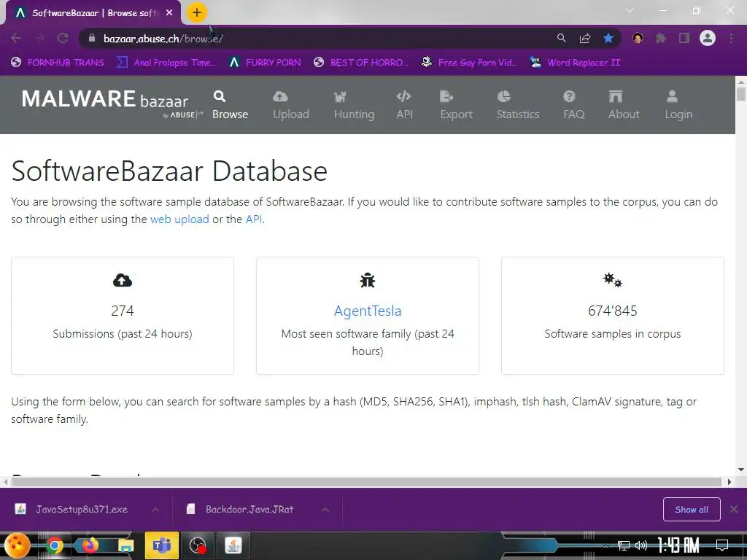This screenshot has width=747, height=560.
Task: Follow the API link in description
Action: click(x=253, y=219)
